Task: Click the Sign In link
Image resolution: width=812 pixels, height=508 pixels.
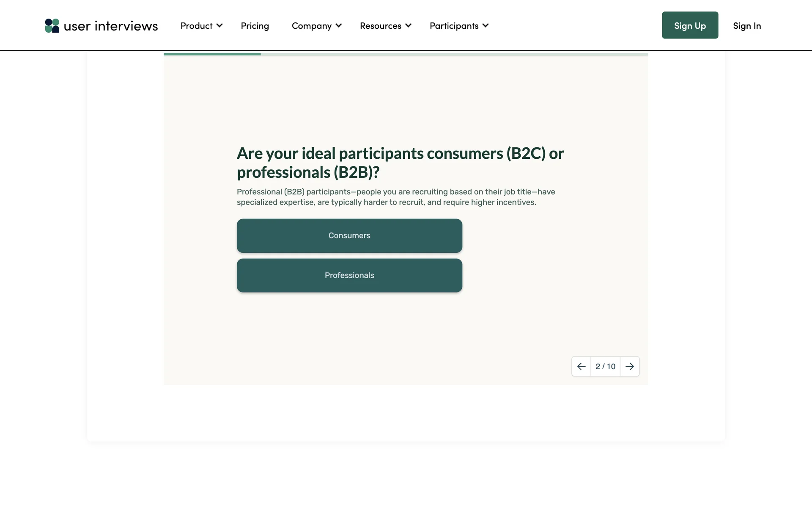Action: pyautogui.click(x=746, y=26)
